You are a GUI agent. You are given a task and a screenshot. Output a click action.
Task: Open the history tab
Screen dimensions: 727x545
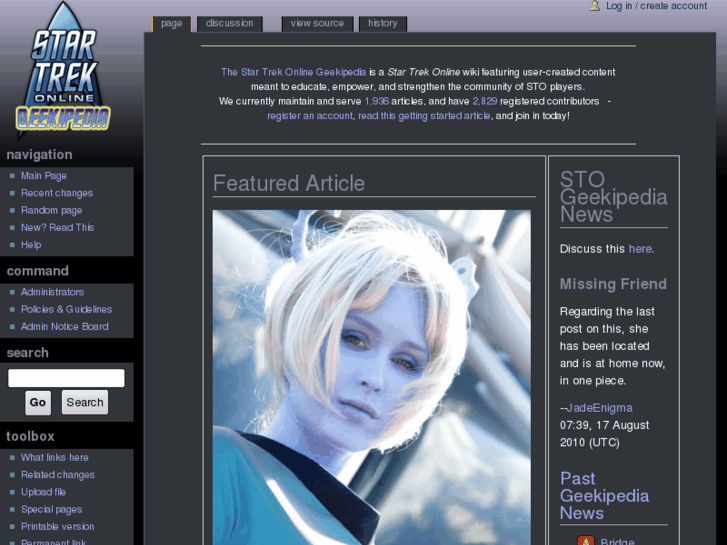pyautogui.click(x=383, y=24)
